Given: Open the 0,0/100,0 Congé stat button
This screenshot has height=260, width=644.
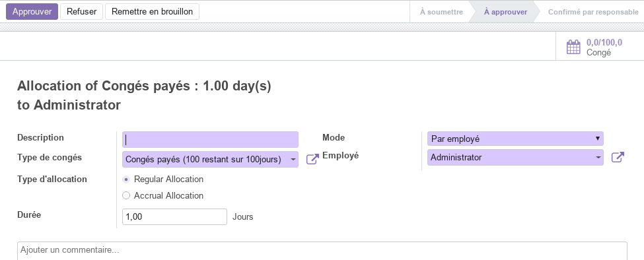Looking at the screenshot, I should pyautogui.click(x=600, y=47).
